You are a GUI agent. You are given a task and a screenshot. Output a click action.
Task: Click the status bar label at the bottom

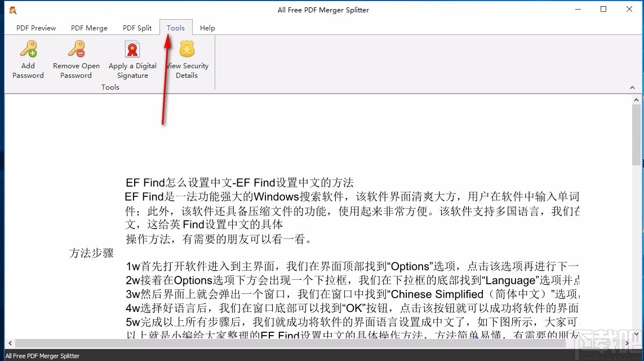point(42,355)
